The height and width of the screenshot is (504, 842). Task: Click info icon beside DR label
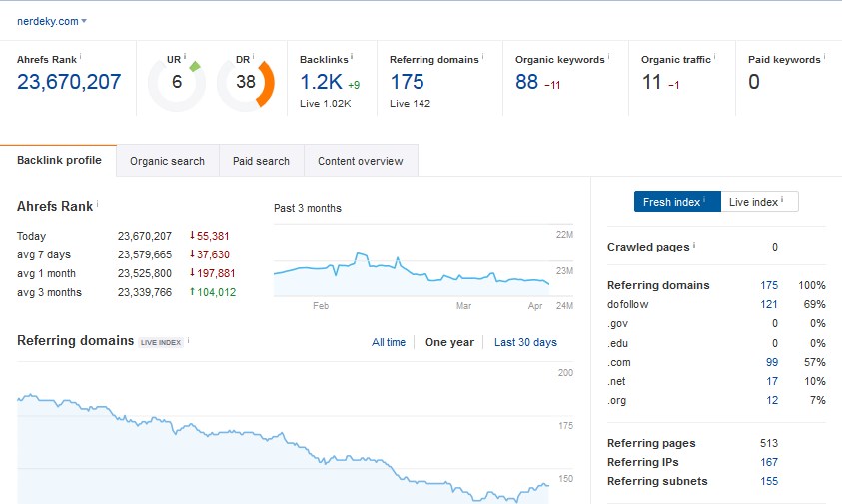point(254,56)
